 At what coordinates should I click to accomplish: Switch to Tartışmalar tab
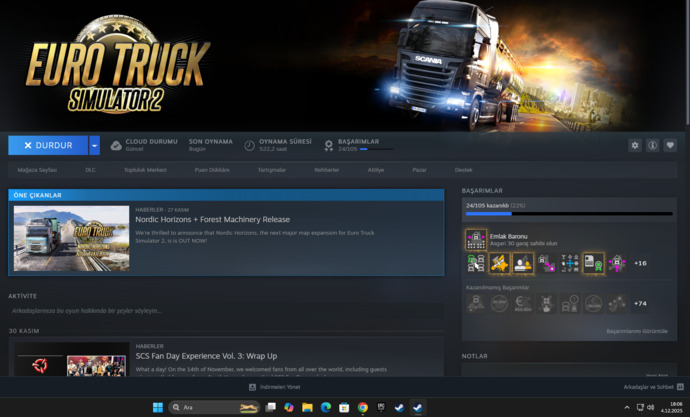pyautogui.click(x=272, y=170)
